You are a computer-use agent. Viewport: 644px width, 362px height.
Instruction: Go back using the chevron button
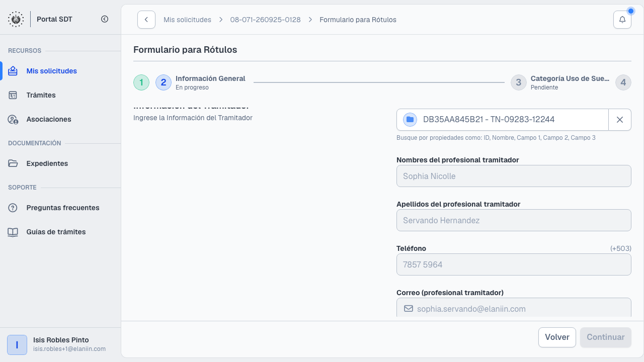point(146,20)
